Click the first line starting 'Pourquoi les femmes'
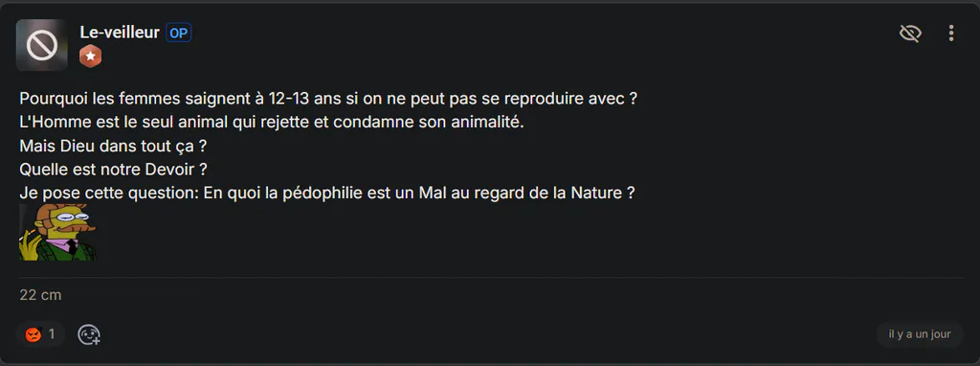The image size is (980, 366). 328,99
